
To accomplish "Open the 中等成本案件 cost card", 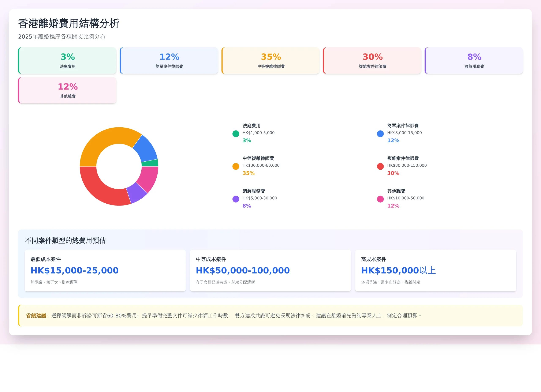I will click(x=270, y=270).
